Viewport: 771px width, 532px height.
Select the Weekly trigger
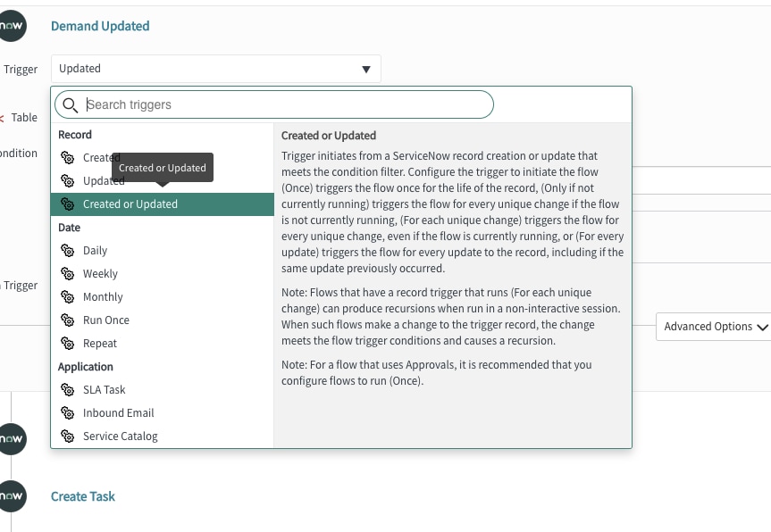(163, 274)
